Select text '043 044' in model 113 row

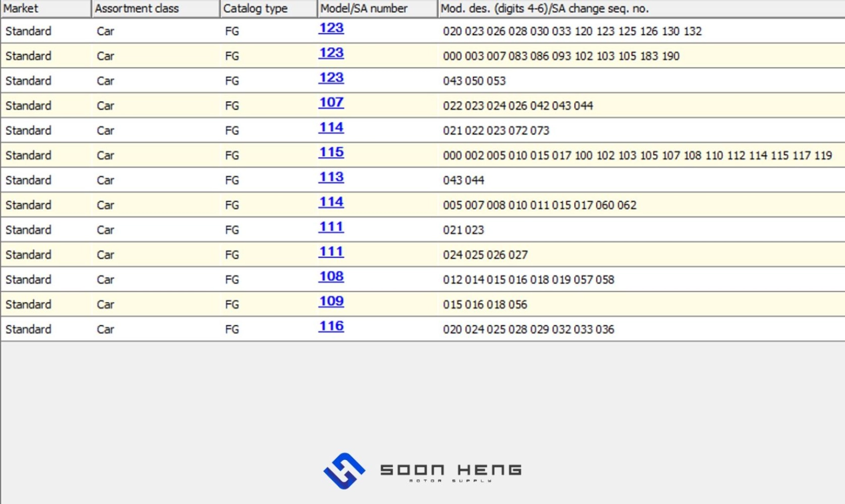(463, 180)
